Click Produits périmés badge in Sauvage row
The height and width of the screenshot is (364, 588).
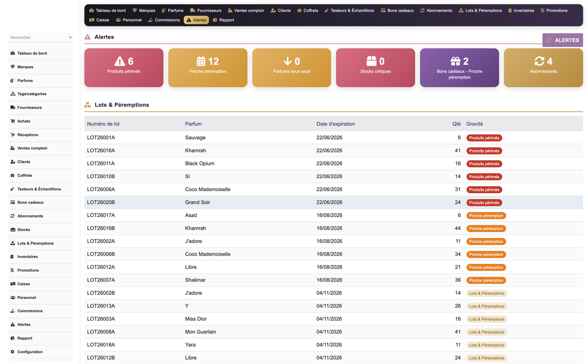pos(484,138)
